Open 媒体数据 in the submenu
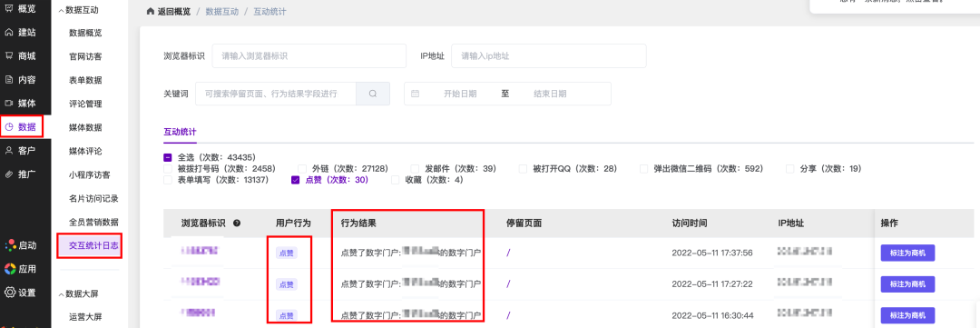Screen dimensions: 980x328 click(85, 128)
